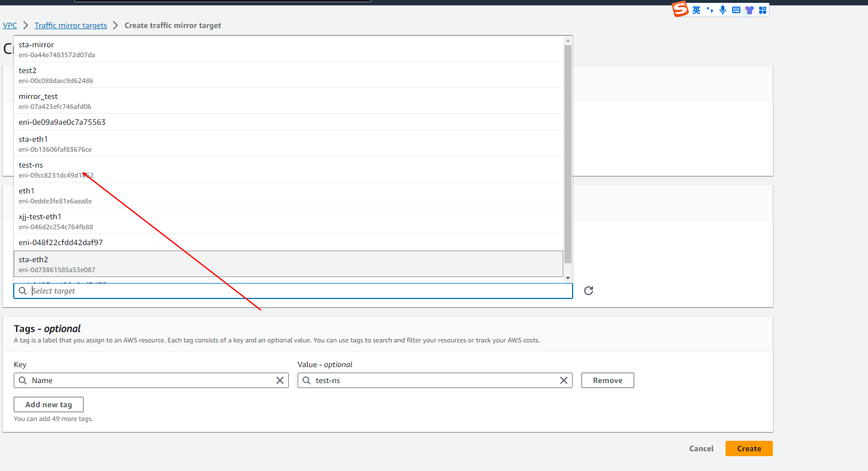The width and height of the screenshot is (868, 471).
Task: Click the Sogou input method S logo
Action: click(x=680, y=9)
